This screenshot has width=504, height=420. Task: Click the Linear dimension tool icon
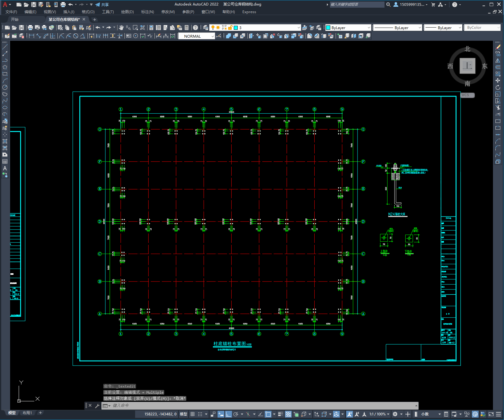[31, 36]
